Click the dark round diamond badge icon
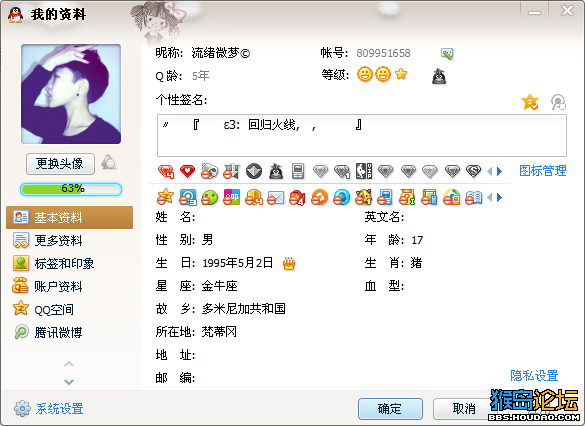This screenshot has width=585, height=426. click(x=254, y=171)
